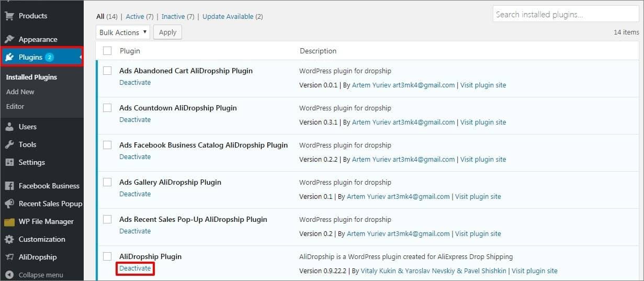Click the Search installed plugins field

[566, 14]
